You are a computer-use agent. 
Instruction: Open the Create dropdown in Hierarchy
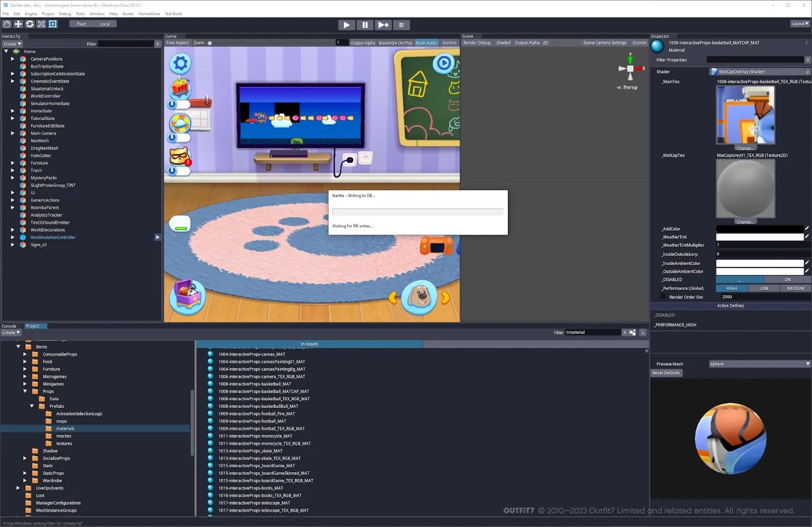coord(11,44)
